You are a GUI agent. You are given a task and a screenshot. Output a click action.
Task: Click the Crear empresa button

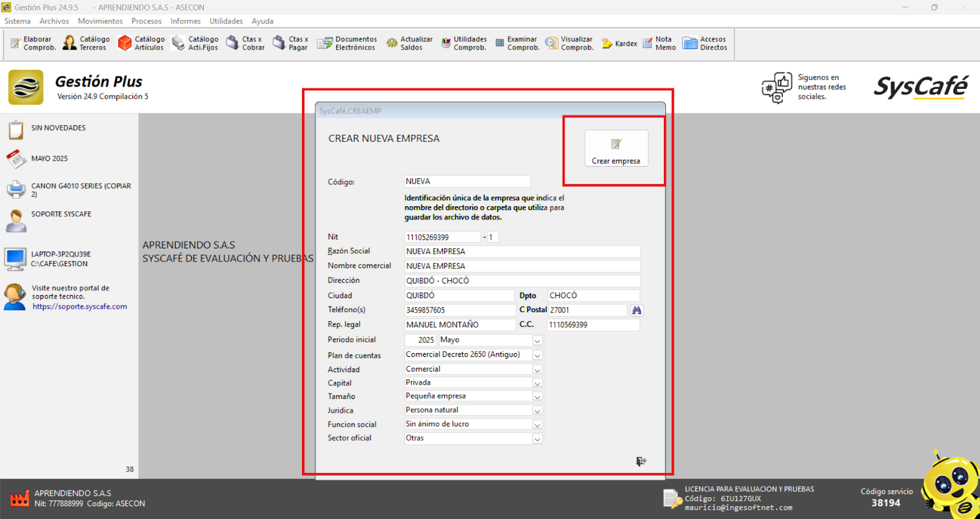point(616,149)
